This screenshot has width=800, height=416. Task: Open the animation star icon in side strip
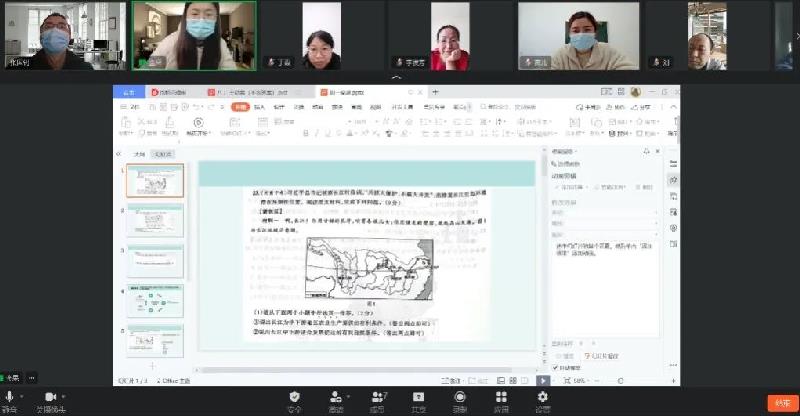[673, 180]
